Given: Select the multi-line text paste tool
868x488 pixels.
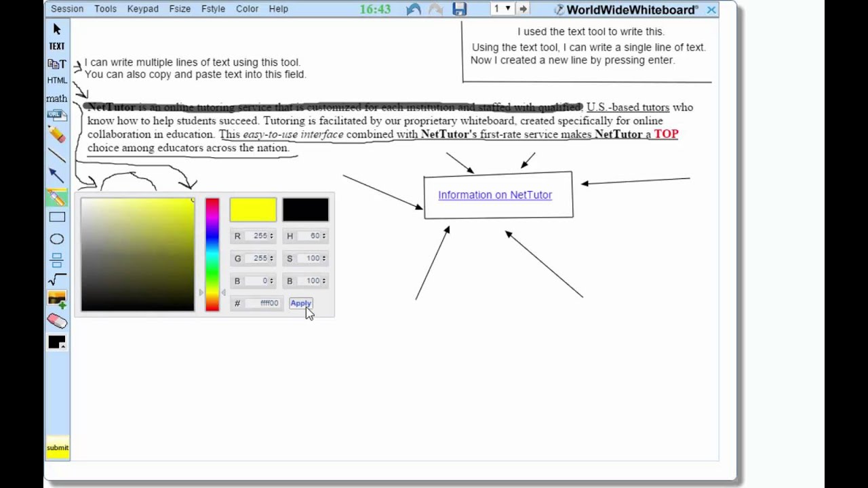Looking at the screenshot, I should (x=57, y=64).
